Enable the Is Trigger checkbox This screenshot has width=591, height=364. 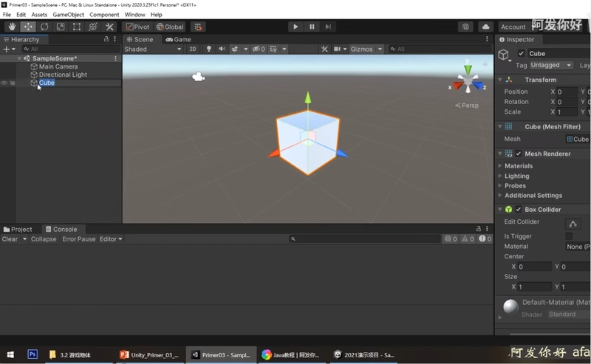569,236
